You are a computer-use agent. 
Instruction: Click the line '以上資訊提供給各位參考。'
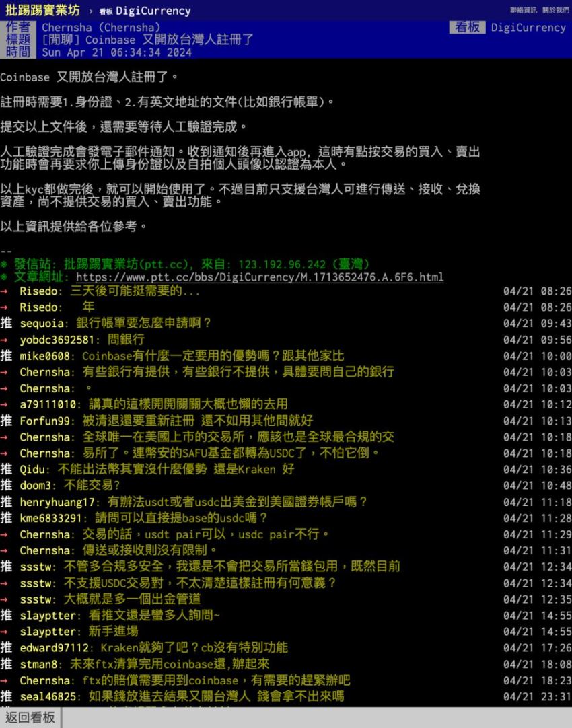74,226
